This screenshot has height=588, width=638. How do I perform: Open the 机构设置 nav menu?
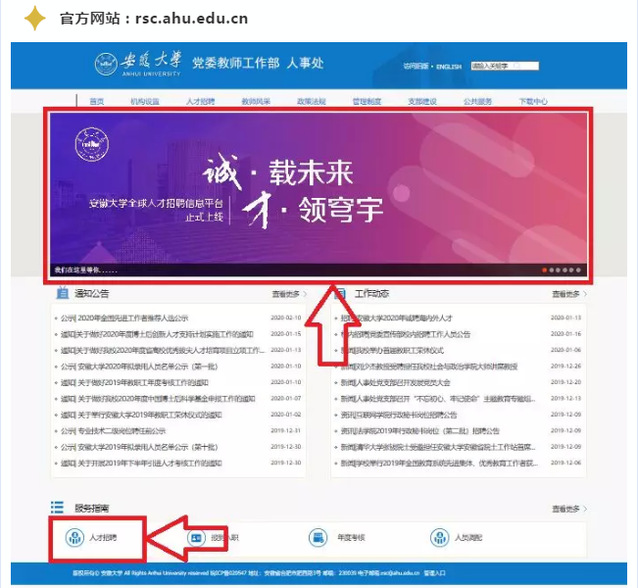(145, 101)
